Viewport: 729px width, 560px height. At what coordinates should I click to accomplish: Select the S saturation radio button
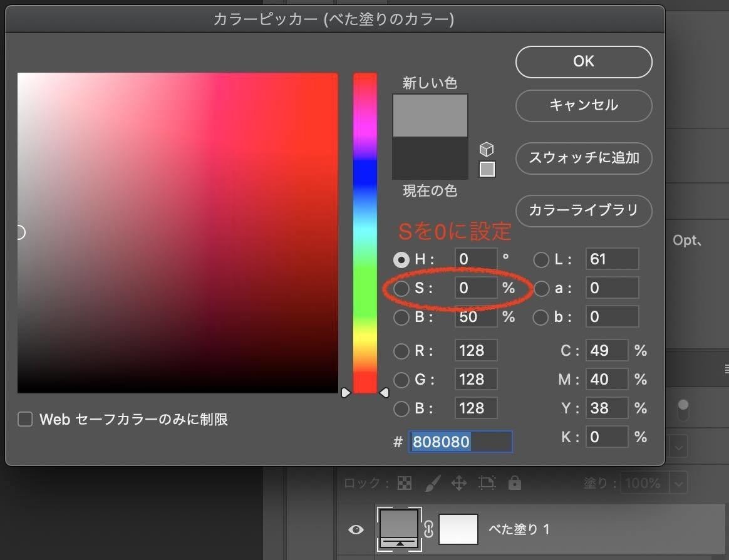click(x=401, y=288)
